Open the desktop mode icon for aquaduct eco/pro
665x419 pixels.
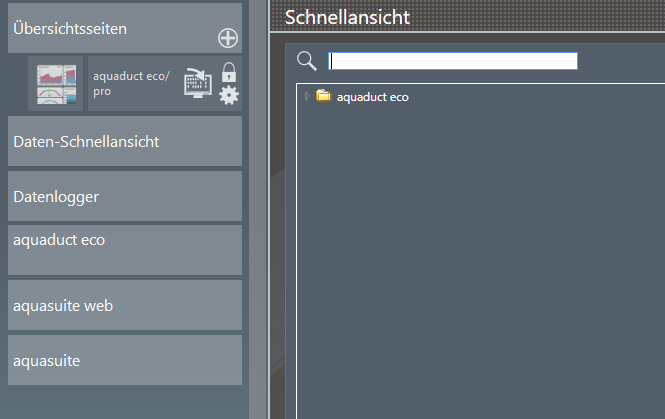pos(198,84)
